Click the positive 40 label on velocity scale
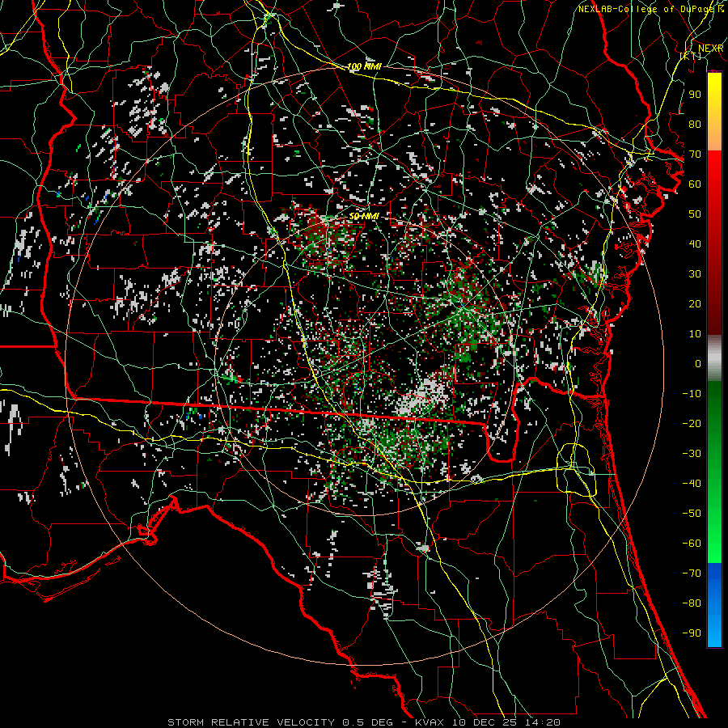728x728 pixels. point(695,244)
